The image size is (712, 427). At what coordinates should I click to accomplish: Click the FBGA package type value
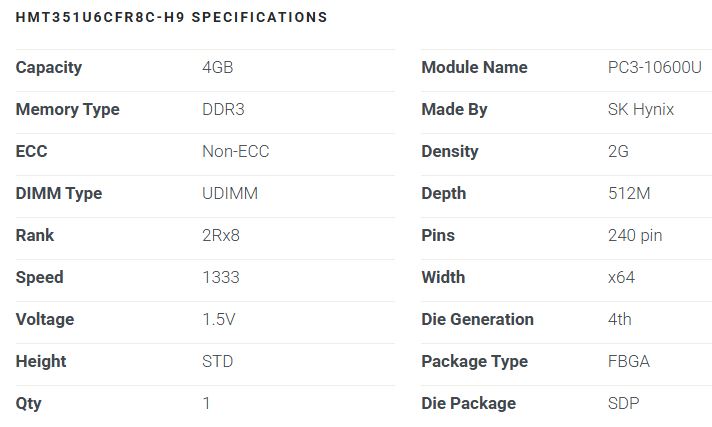(629, 362)
